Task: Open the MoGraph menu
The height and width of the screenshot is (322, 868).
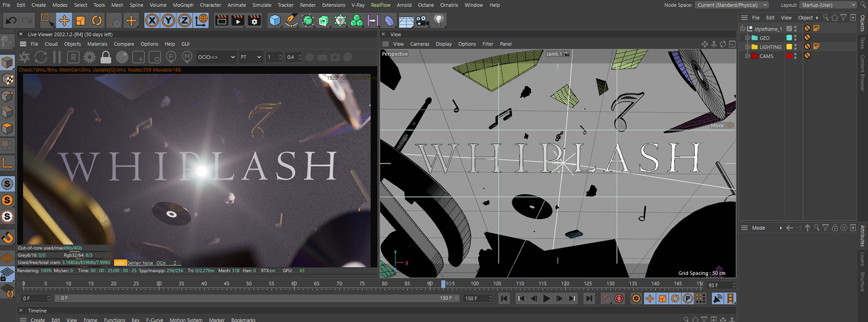Action: click(x=183, y=5)
